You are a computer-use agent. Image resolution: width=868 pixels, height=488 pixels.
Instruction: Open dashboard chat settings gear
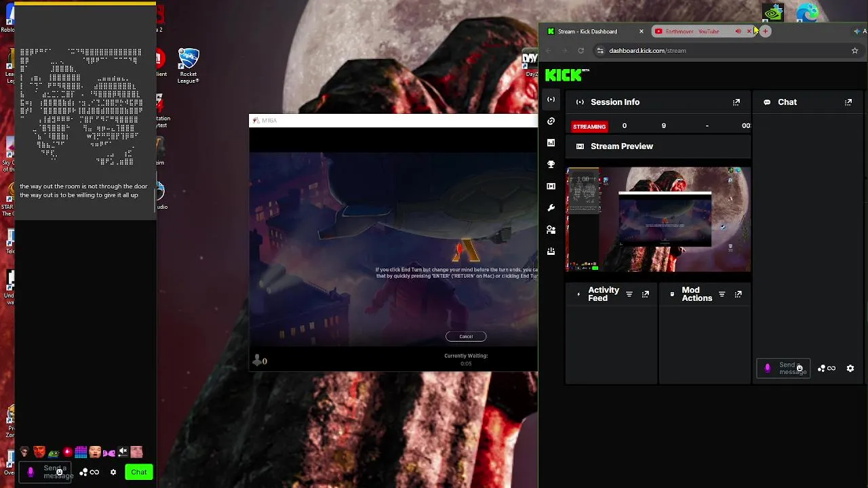point(850,369)
